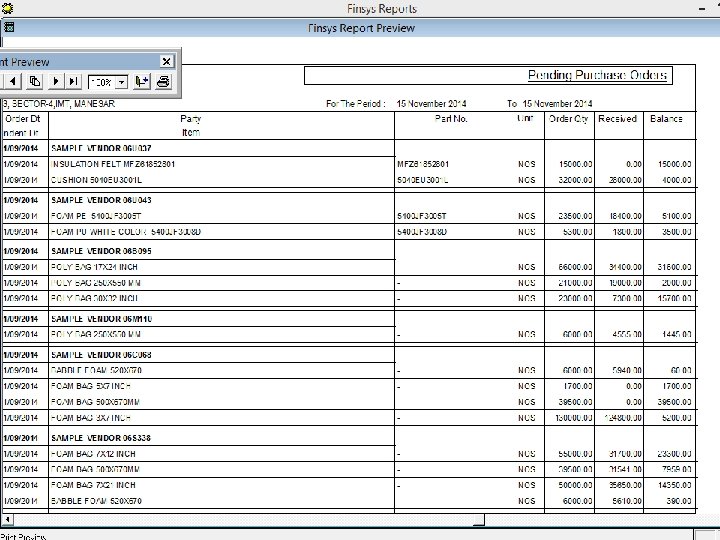Screen dimensions: 720x540
Task: Click the Received column header
Action: [618, 118]
